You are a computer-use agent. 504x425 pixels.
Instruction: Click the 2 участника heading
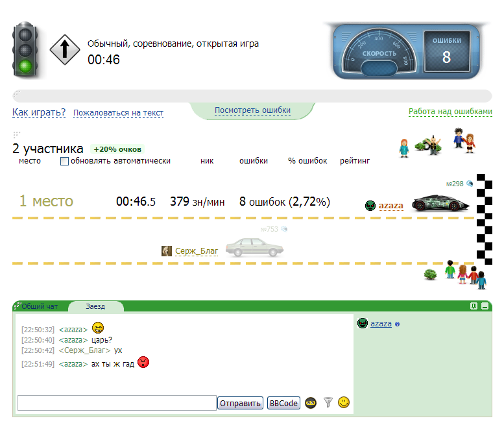47,149
